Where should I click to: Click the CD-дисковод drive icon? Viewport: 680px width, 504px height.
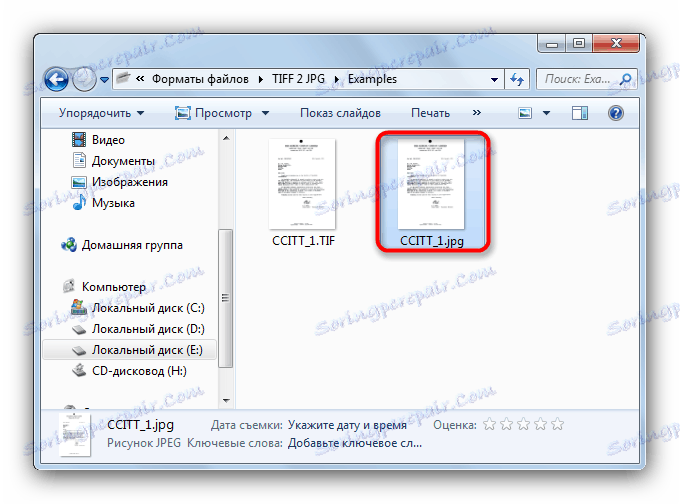pos(79,371)
